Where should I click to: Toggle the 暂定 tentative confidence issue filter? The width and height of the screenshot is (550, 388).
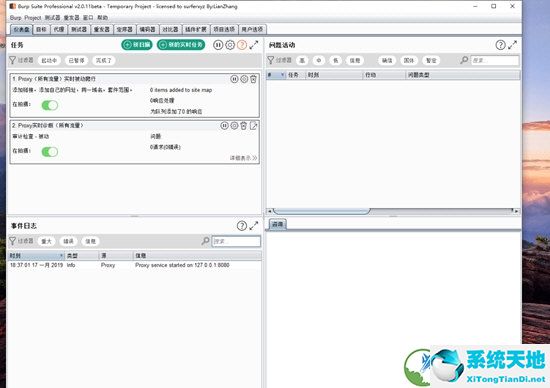(x=431, y=60)
